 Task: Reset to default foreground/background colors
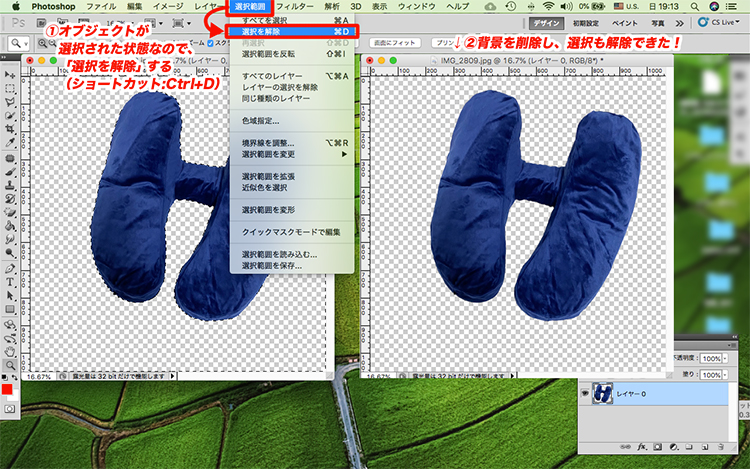[x=4, y=377]
